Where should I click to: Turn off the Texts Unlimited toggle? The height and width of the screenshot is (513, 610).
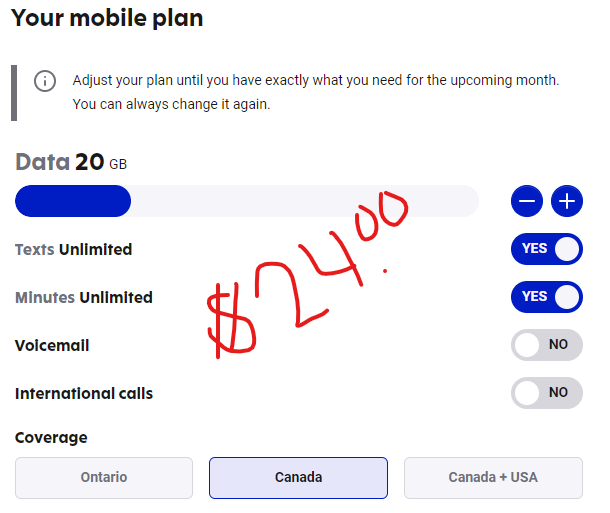click(547, 249)
